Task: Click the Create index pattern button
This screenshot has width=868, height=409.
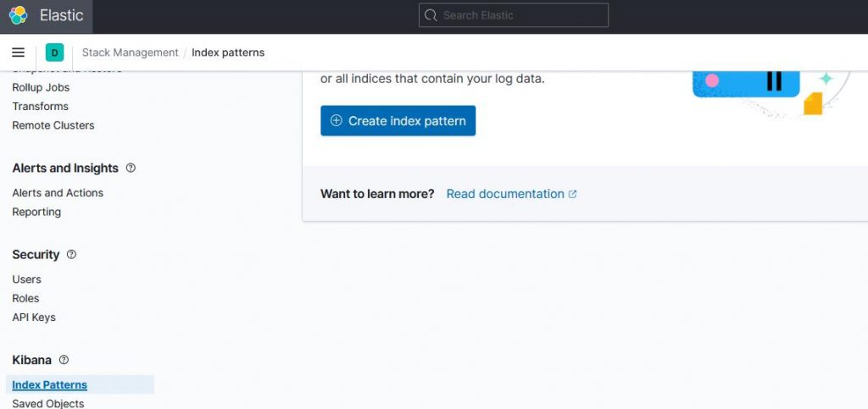Action: (398, 120)
